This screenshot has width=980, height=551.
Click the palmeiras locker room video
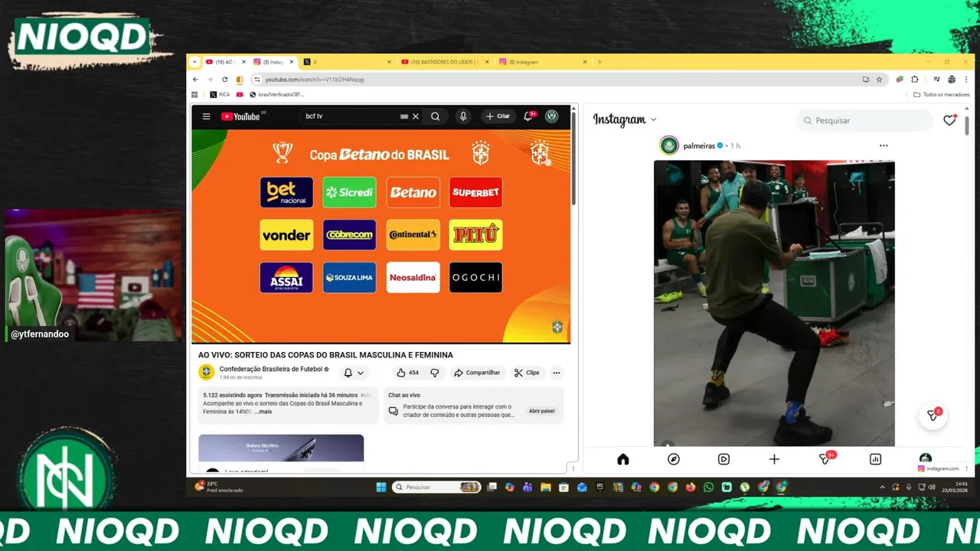coord(774,303)
